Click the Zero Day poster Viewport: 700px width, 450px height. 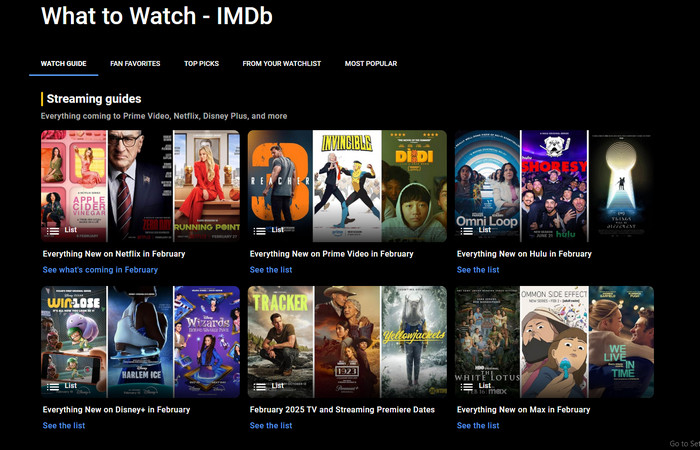pyautogui.click(x=140, y=186)
